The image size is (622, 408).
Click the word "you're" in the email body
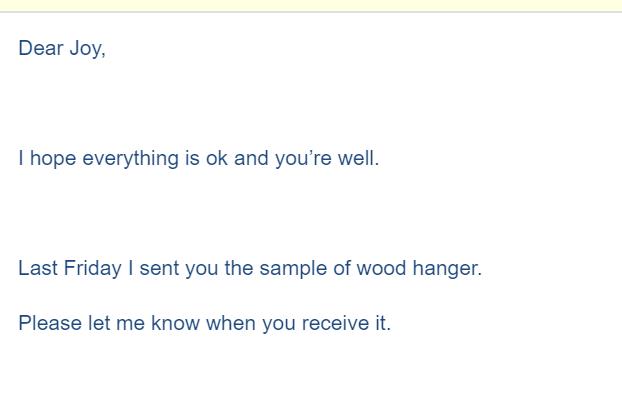[x=303, y=158]
